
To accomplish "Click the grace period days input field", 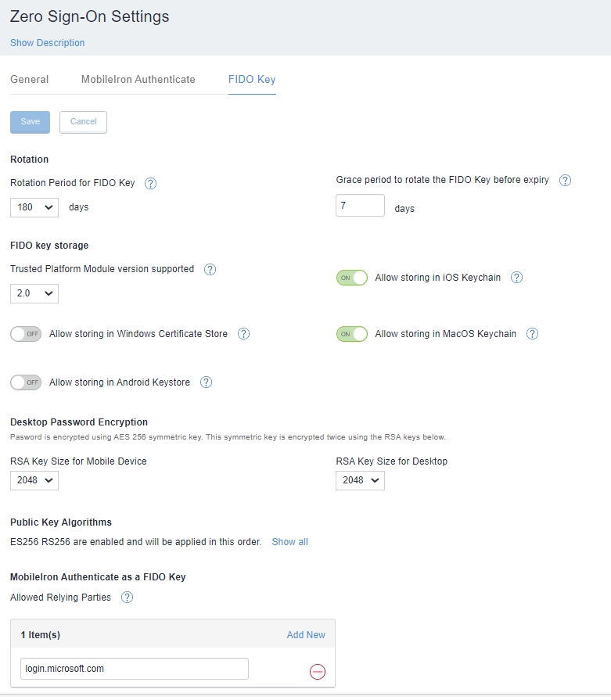I will tap(360, 205).
